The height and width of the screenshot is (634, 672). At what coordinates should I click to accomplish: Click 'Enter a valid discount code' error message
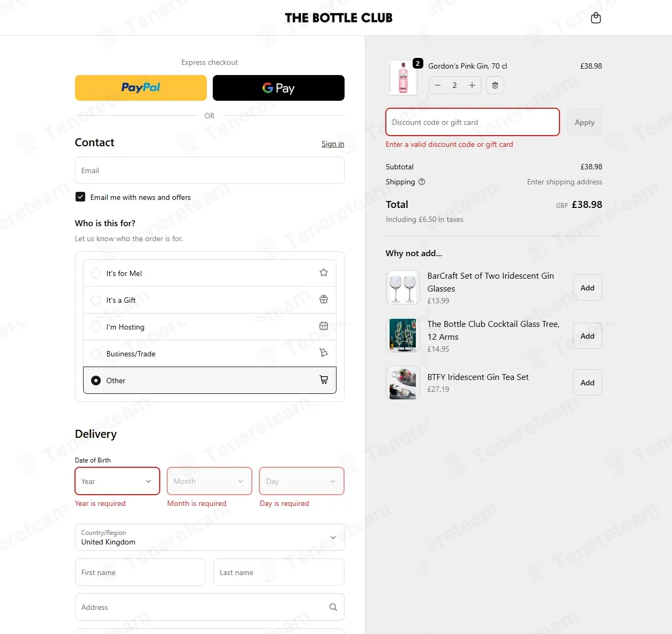point(450,144)
